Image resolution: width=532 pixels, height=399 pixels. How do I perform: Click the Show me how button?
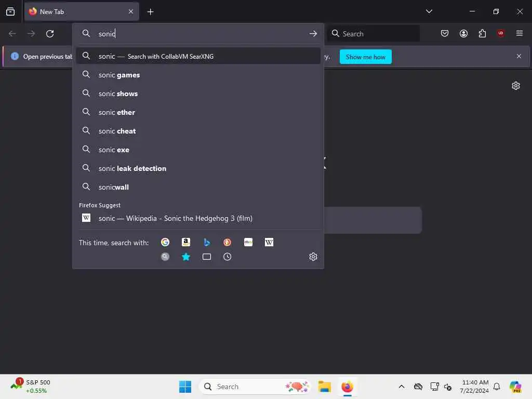[365, 57]
